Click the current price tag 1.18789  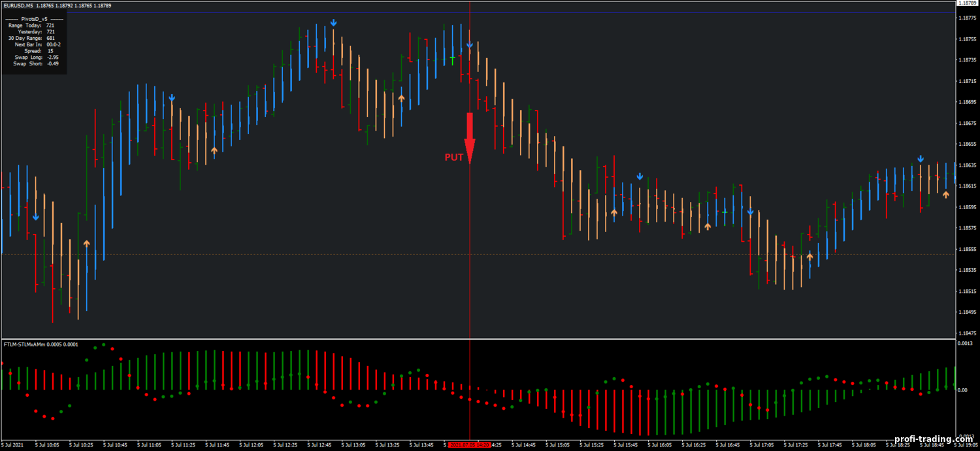(966, 3)
